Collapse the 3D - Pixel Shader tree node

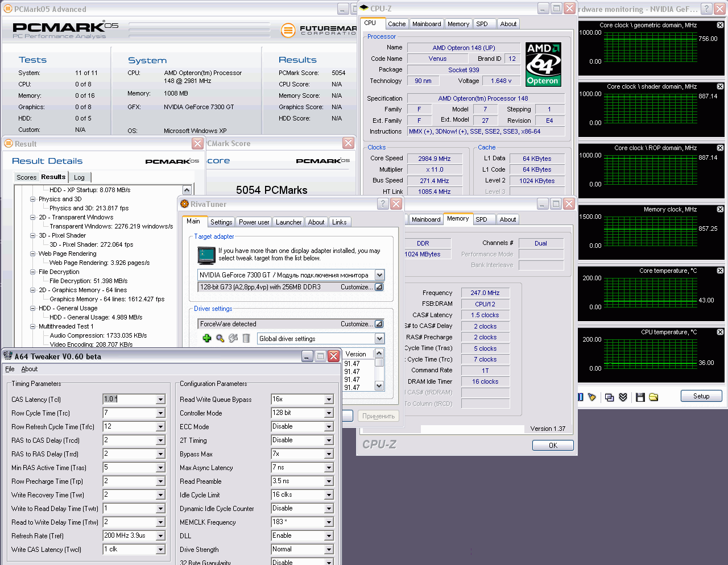coord(33,235)
